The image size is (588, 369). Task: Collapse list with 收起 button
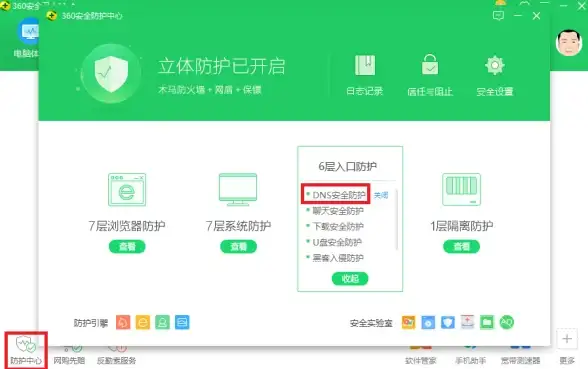tap(350, 278)
